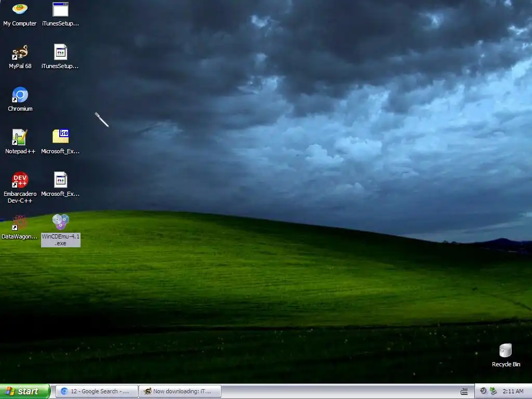This screenshot has height=399, width=532.
Task: Select the Microsoft_Ex ISO image file icon
Action: tap(60, 142)
